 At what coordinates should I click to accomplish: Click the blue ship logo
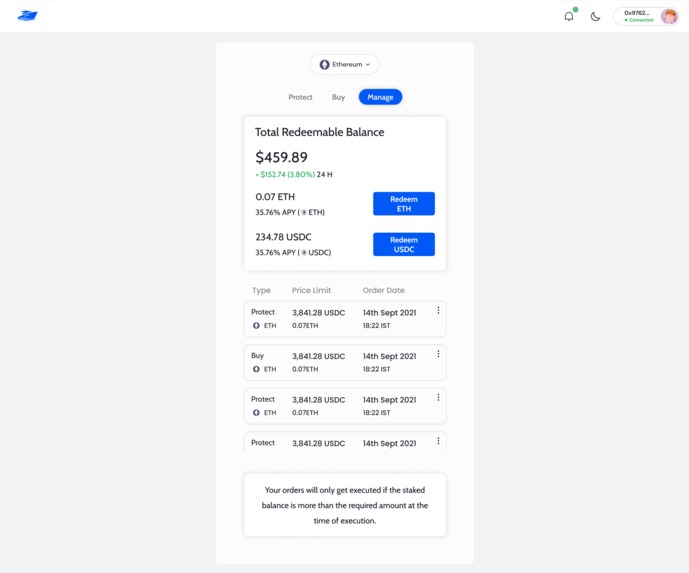[x=27, y=16]
